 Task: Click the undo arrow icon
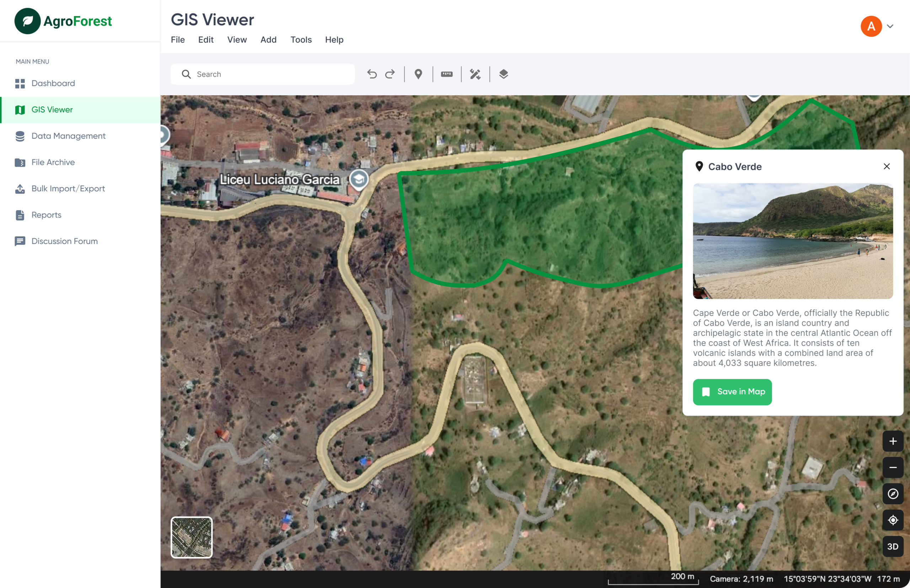[372, 74]
